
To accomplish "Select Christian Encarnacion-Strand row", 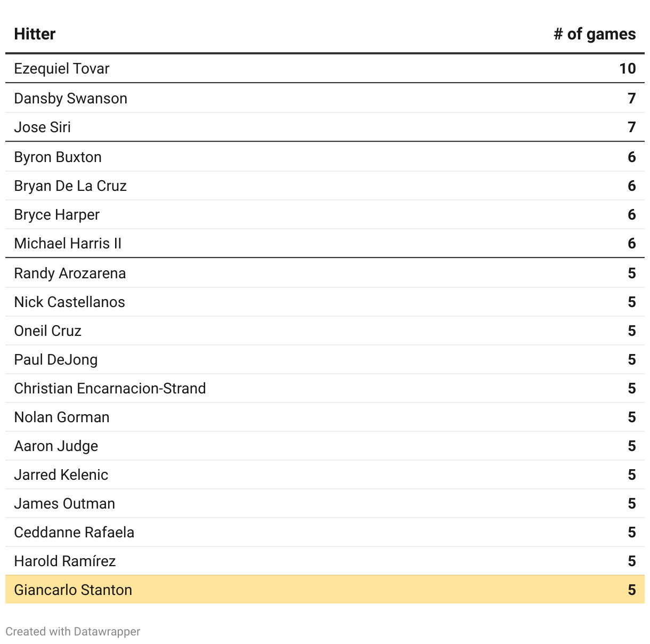I will pos(325,388).
